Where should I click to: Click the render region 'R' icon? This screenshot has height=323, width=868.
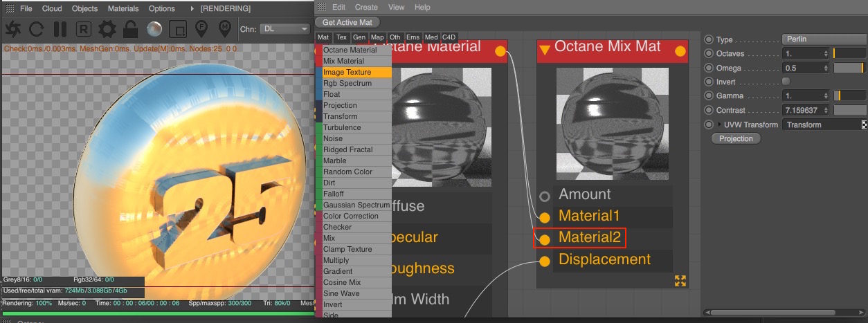84,30
